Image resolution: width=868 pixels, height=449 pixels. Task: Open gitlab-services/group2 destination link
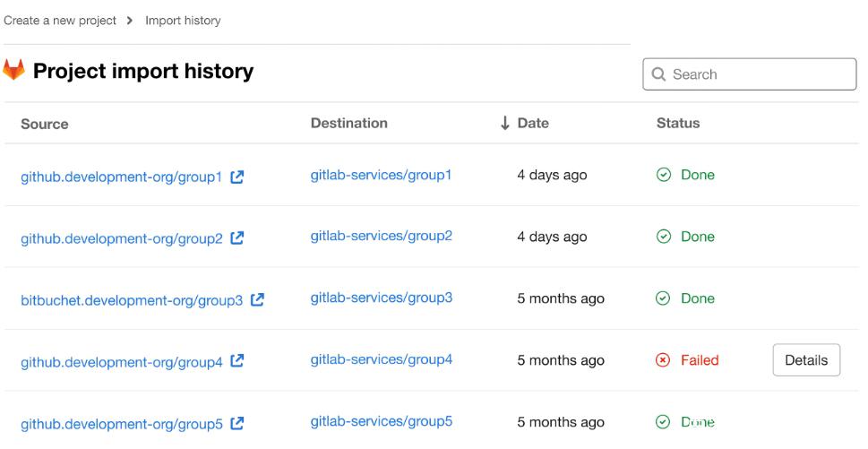tap(381, 236)
